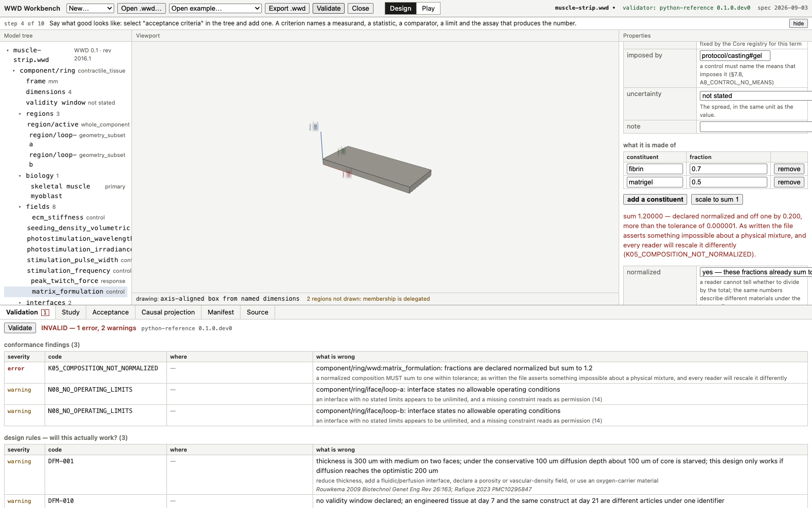Edit the matrigel fraction value 0.5

click(x=728, y=182)
